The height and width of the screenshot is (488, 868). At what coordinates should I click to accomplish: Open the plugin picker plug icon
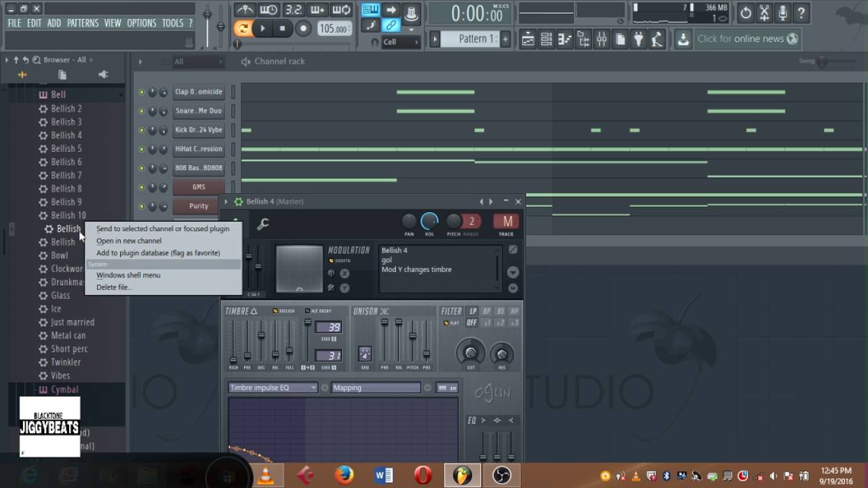[638, 39]
